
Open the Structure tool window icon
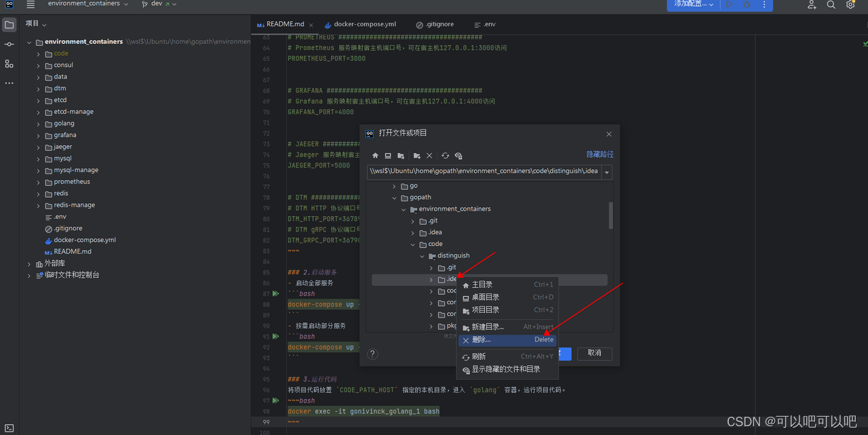coord(9,64)
